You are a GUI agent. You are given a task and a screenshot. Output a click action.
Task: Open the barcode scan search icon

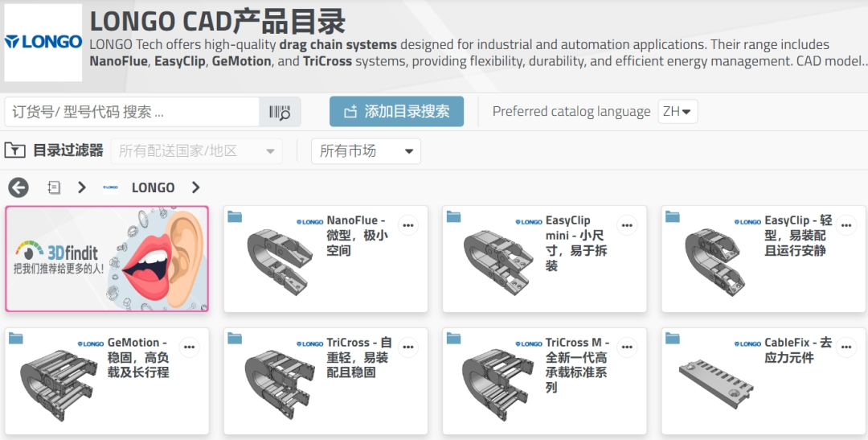(280, 112)
